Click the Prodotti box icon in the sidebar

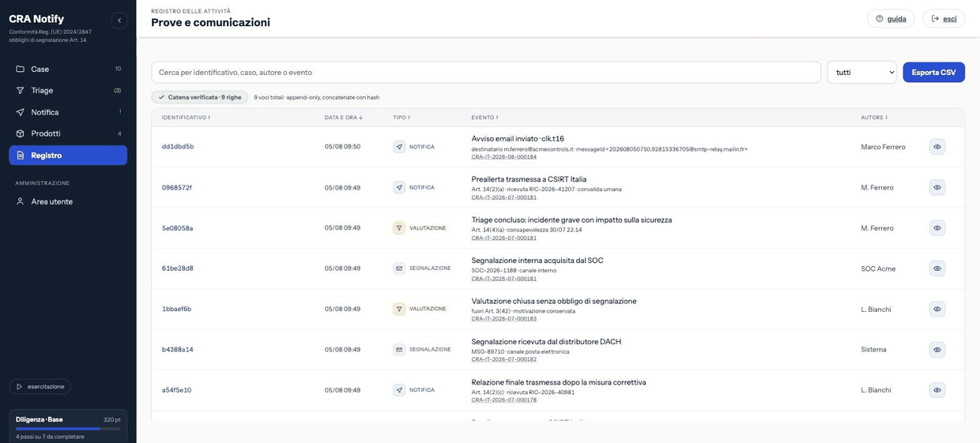(x=21, y=133)
